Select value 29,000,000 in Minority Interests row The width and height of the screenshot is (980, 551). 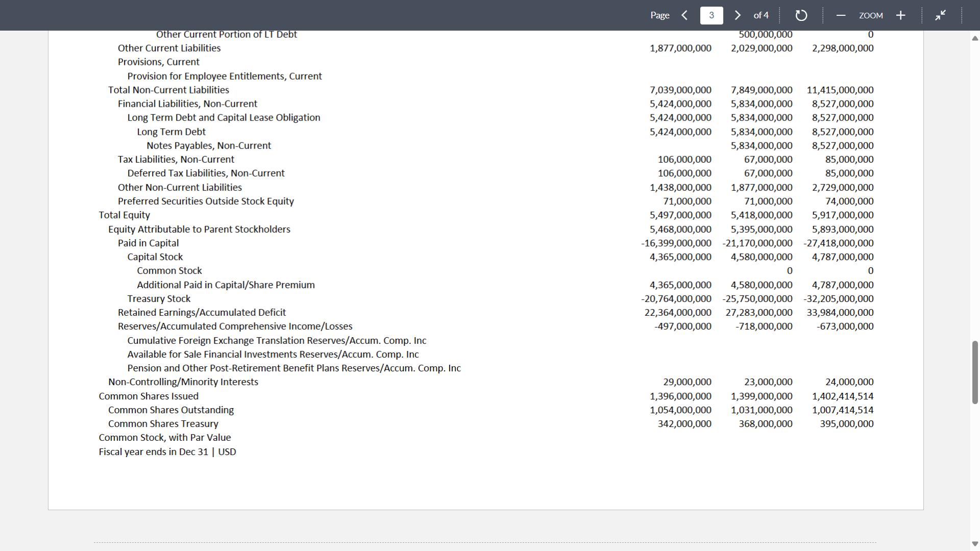687,382
